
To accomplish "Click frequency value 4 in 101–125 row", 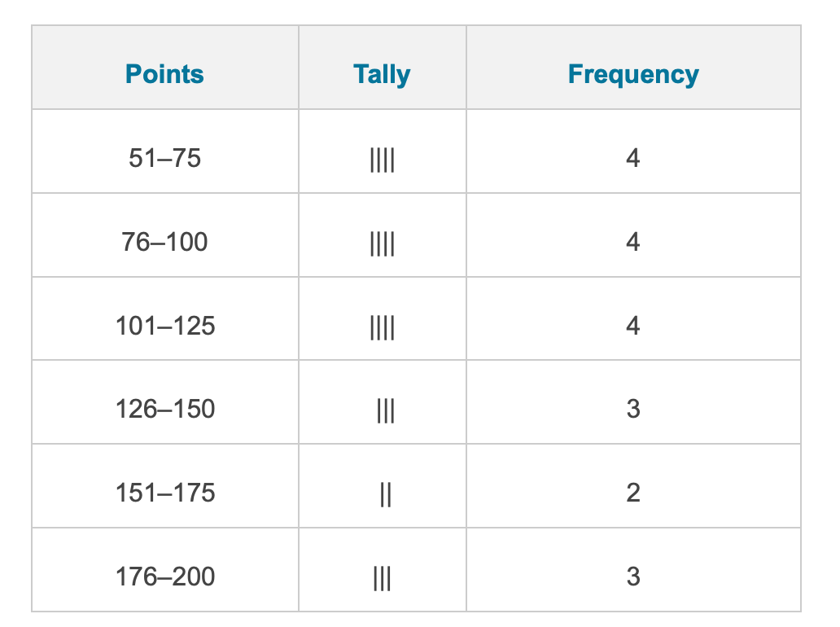I will tap(633, 326).
